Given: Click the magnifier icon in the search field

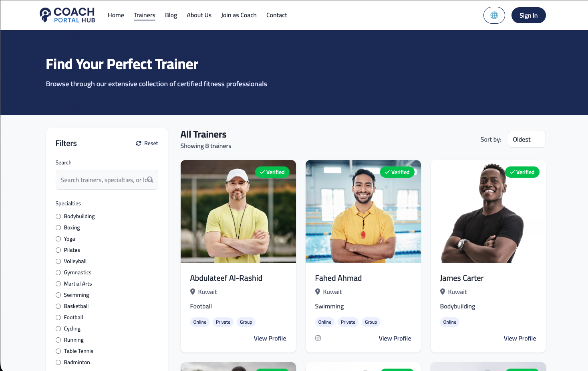Looking at the screenshot, I should click(150, 180).
